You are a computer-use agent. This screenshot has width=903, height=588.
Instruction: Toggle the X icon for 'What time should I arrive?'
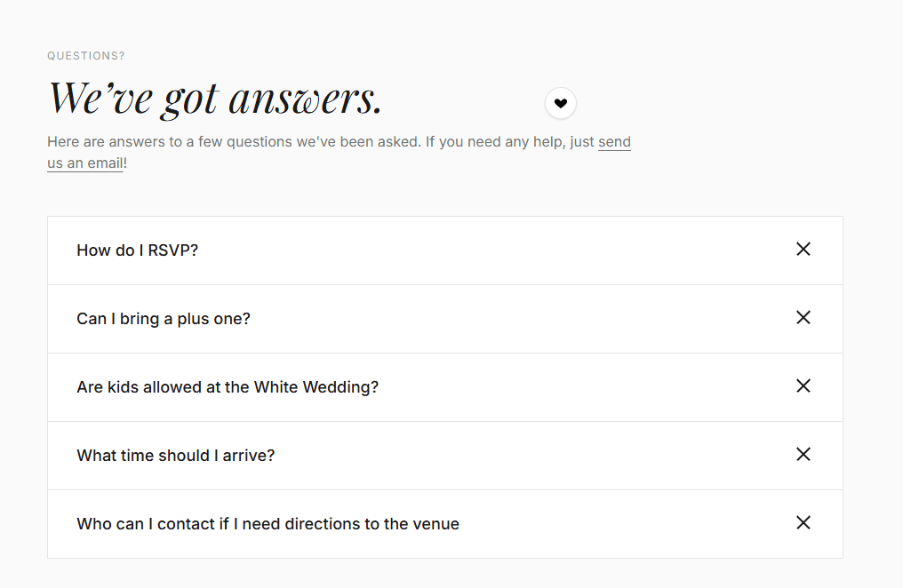(x=803, y=455)
